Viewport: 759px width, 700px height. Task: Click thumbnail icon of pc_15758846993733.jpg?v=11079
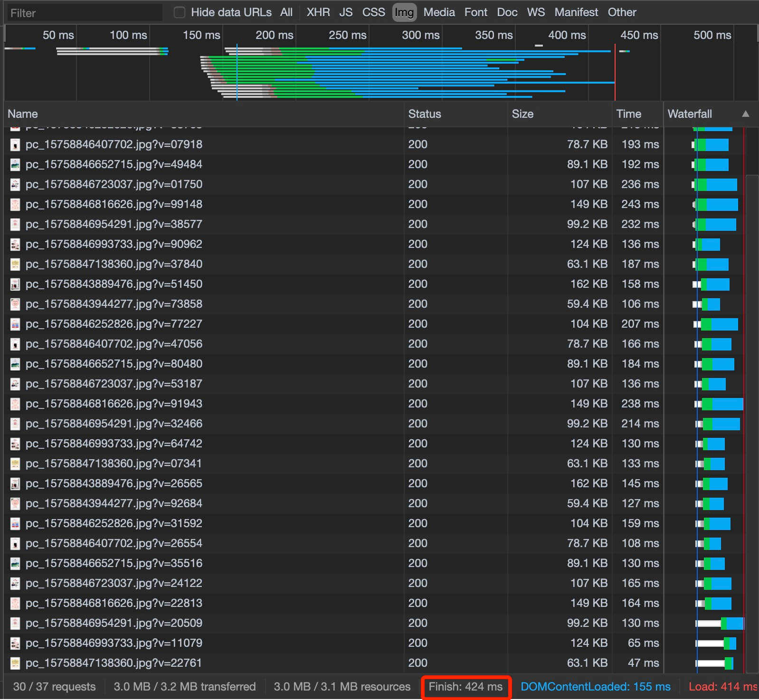[15, 643]
